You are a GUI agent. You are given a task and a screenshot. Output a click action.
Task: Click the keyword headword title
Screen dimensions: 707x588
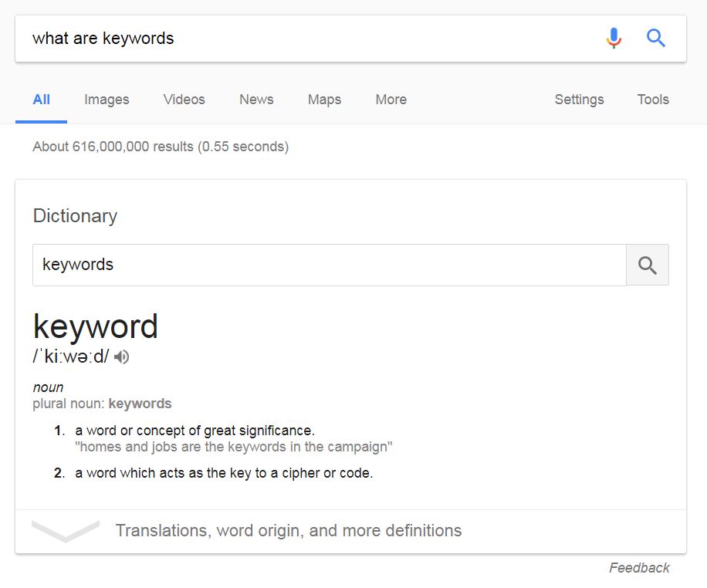pos(96,327)
